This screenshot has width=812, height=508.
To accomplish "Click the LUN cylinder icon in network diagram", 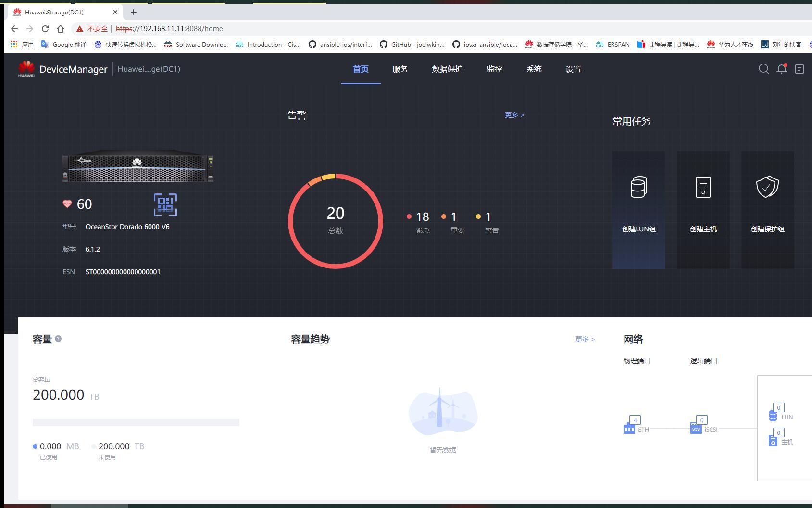I will 773,415.
